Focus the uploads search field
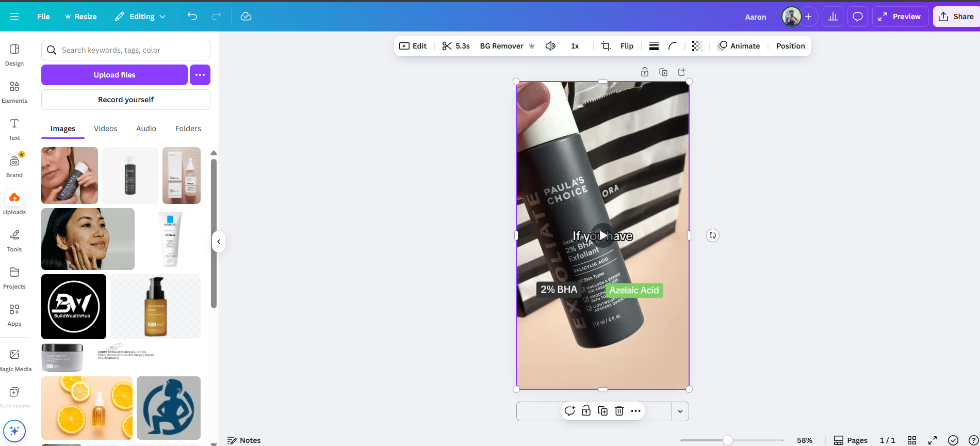This screenshot has height=446, width=980. 126,50
